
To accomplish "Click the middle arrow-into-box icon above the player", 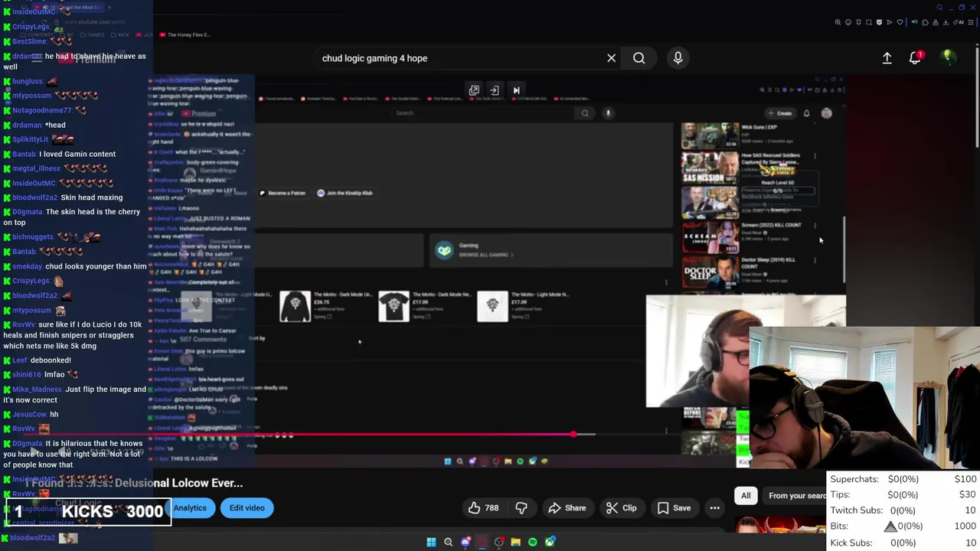I will (x=495, y=90).
